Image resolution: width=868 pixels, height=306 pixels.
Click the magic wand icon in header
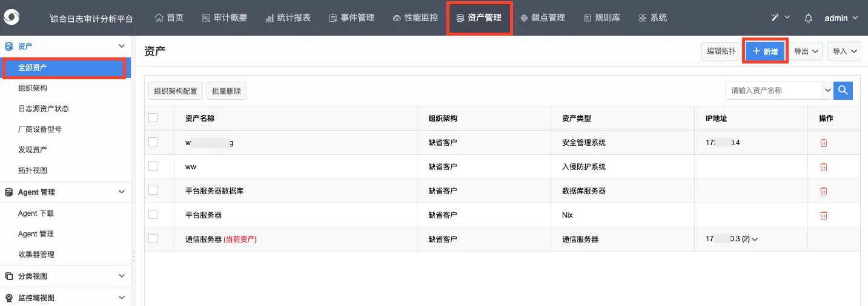[775, 18]
